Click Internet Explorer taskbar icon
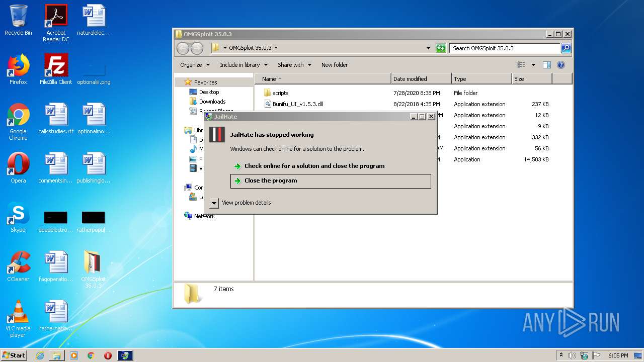 [40, 355]
